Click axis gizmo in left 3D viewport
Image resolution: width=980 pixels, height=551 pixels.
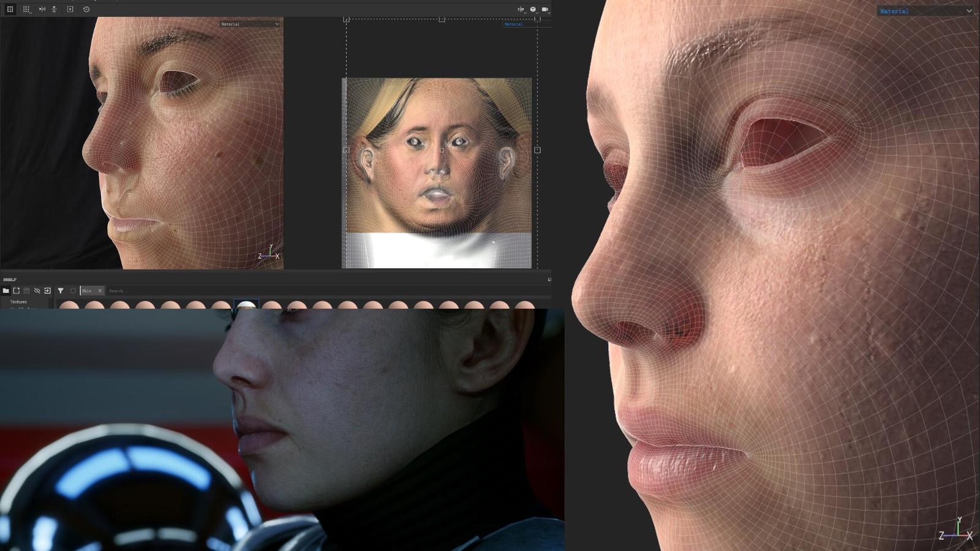(269, 252)
